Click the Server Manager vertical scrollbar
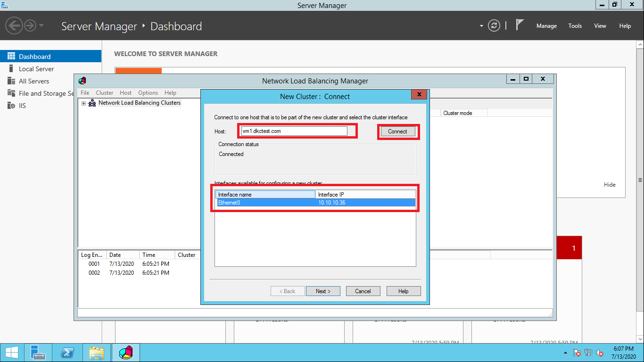Screen dimensions: 644x362 coord(640,180)
